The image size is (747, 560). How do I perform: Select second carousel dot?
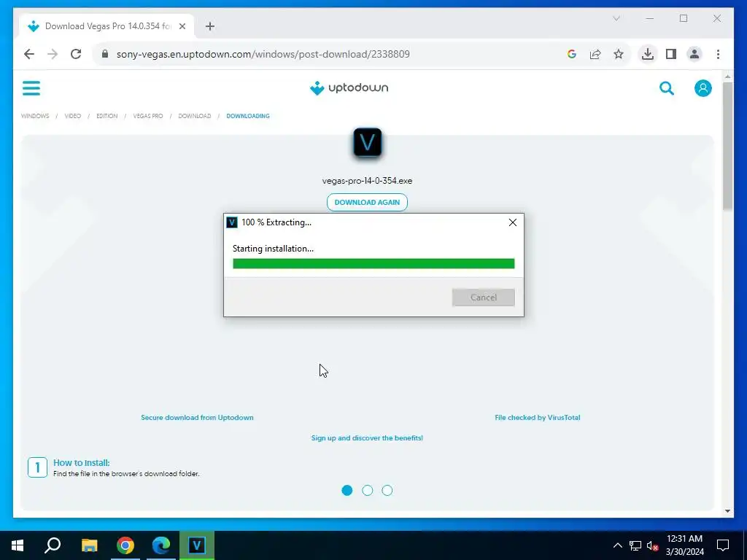368,490
